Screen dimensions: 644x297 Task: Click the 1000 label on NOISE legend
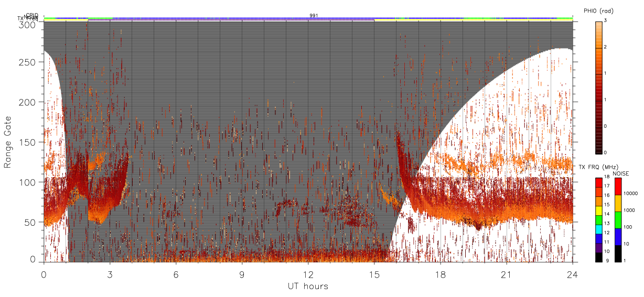tap(630, 211)
